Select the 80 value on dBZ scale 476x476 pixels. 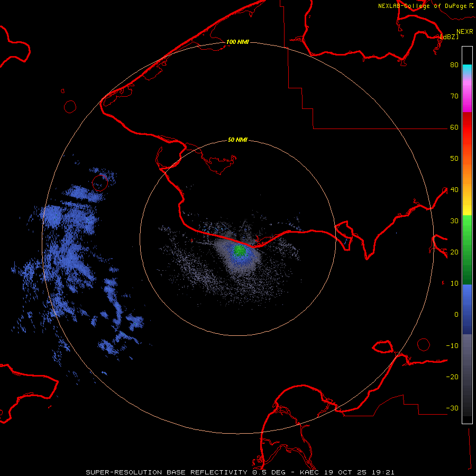click(454, 65)
